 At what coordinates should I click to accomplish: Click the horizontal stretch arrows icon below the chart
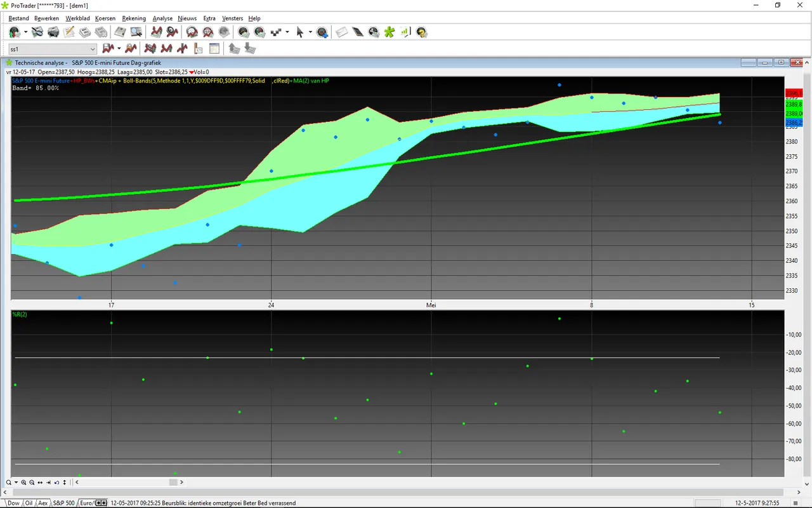(40, 483)
